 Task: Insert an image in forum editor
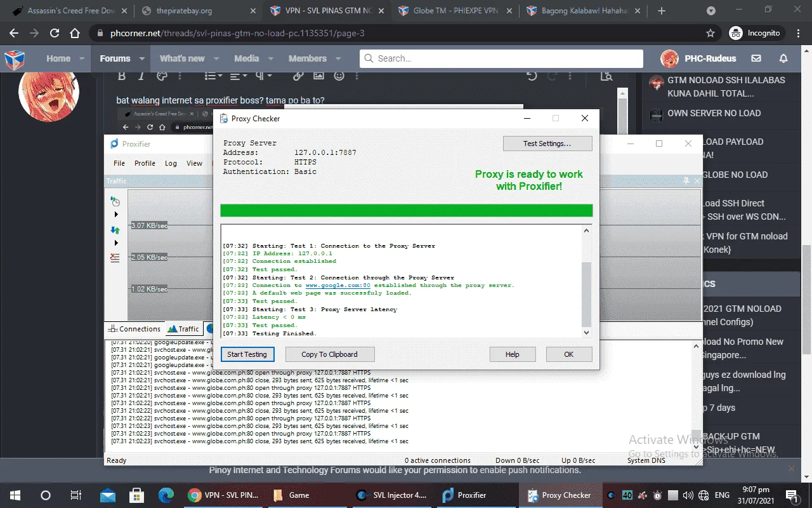[x=318, y=76]
